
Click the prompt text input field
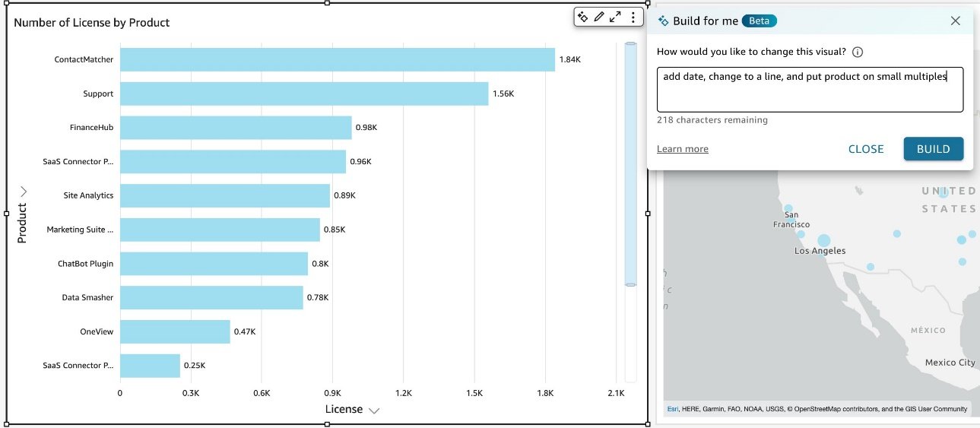tap(810, 90)
